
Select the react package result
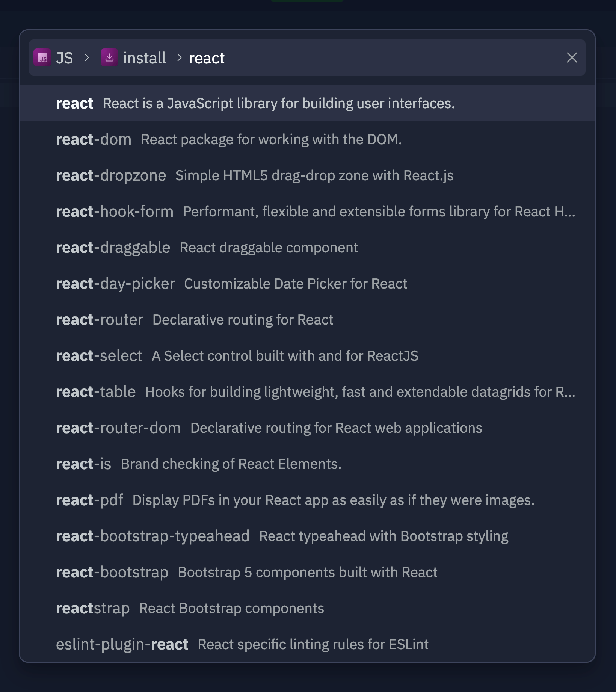307,103
